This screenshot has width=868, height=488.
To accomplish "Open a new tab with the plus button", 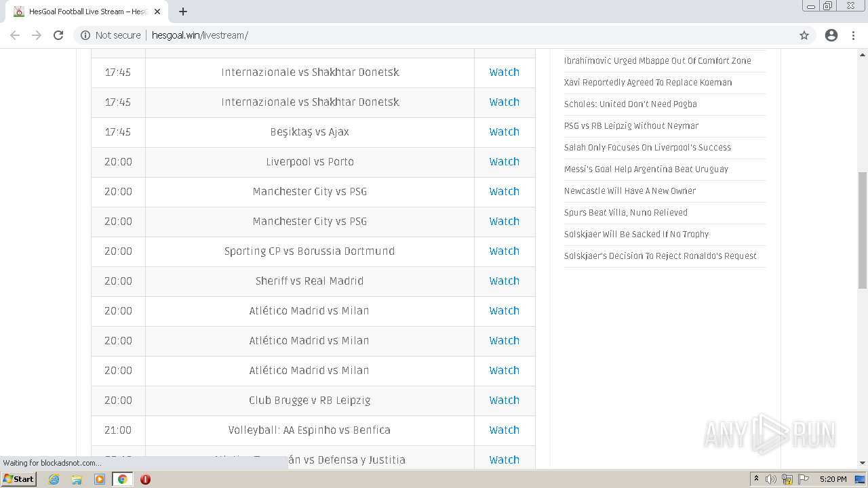I will (x=183, y=12).
